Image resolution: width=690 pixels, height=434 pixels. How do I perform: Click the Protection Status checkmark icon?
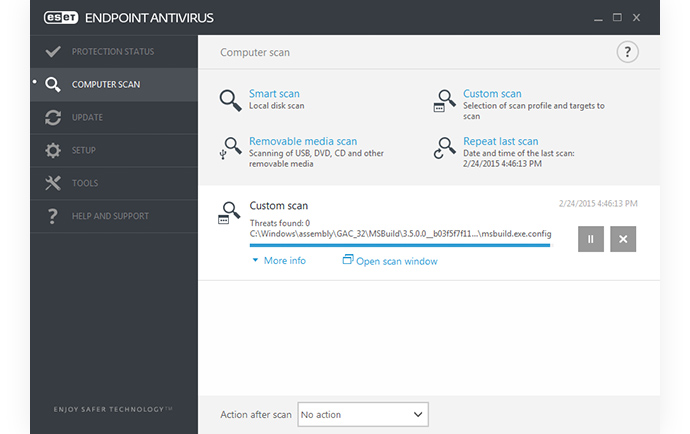click(53, 51)
